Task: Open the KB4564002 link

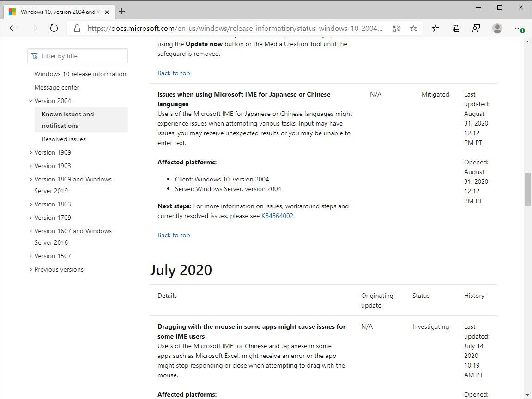Action: (277, 216)
